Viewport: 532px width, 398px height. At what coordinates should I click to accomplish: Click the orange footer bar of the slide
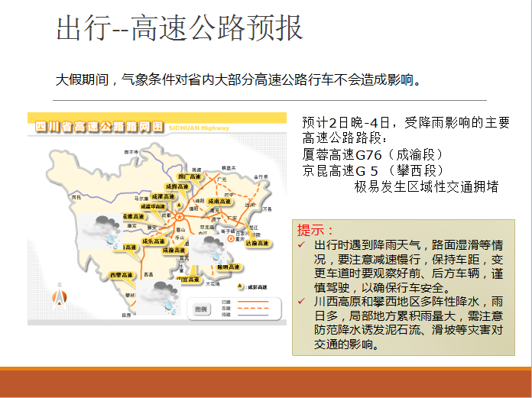point(266,381)
